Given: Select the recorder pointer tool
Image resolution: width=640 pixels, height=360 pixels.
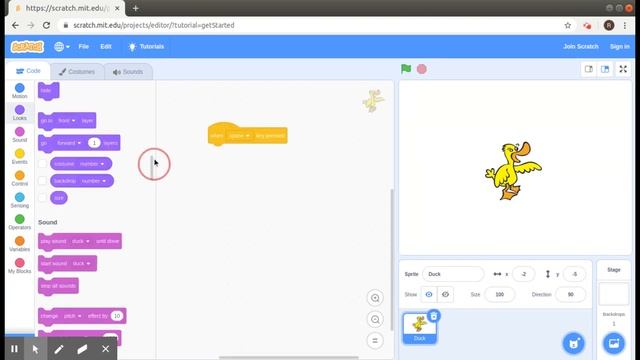Looking at the screenshot, I should coord(36,349).
